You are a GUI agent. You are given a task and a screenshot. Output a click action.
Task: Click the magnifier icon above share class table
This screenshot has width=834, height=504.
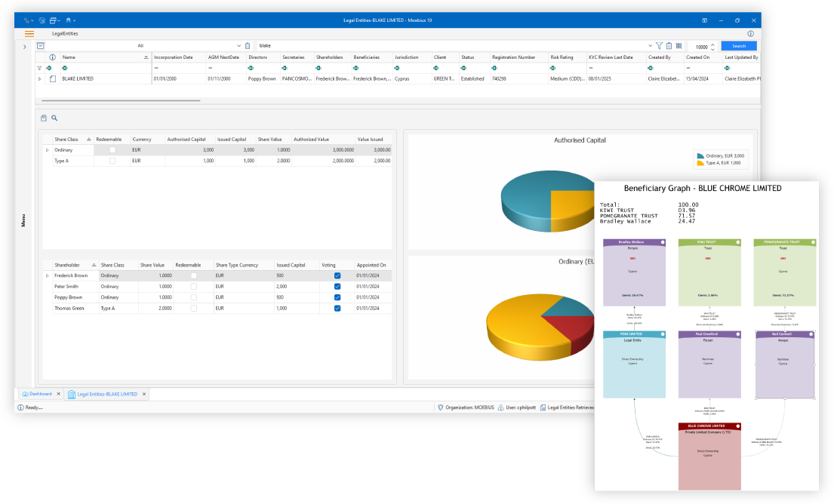point(54,118)
